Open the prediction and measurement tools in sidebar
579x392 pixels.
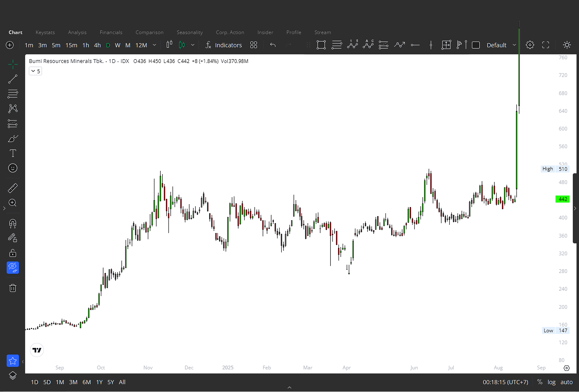tap(13, 124)
